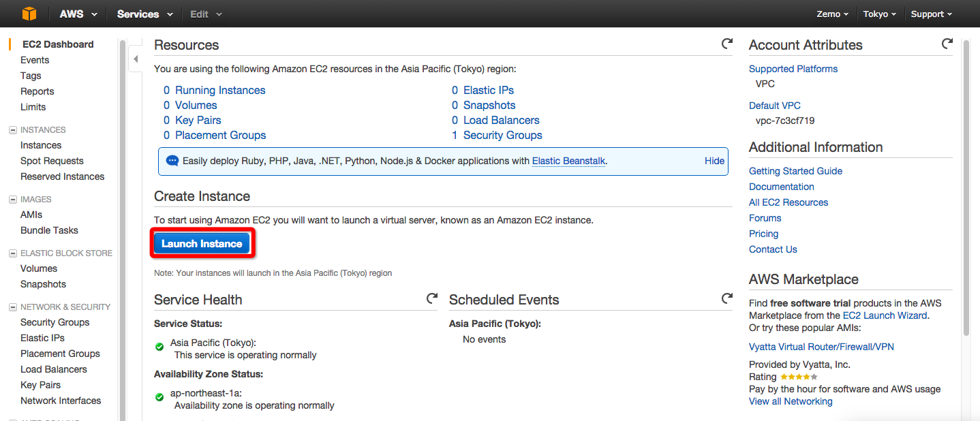Open the View all Networking link
This screenshot has height=421, width=980.
point(791,401)
